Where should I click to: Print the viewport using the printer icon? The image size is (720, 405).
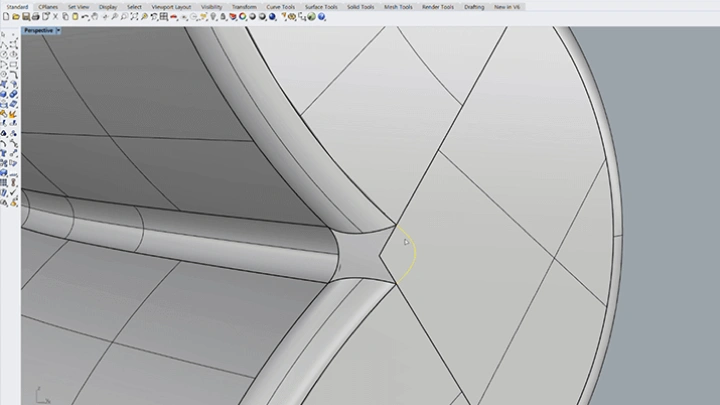coord(35,17)
